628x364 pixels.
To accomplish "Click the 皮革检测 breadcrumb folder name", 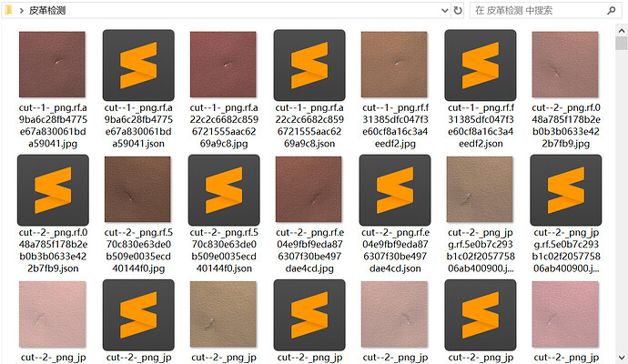I will tap(47, 10).
